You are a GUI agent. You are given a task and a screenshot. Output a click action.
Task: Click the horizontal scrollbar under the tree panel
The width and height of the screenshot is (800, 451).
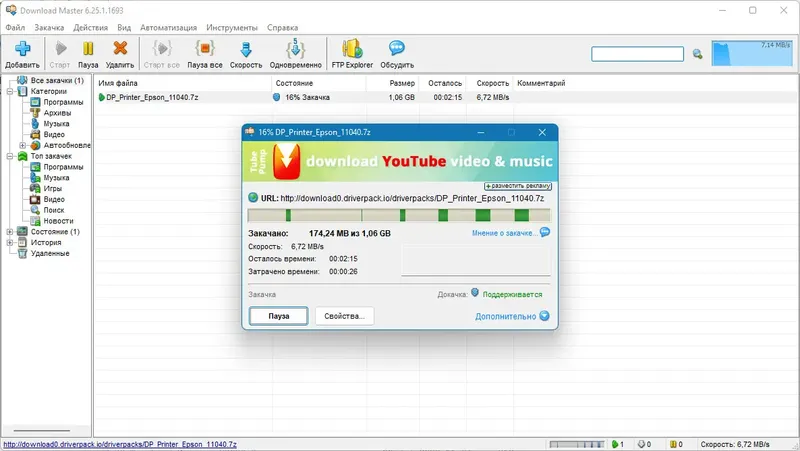click(x=42, y=430)
